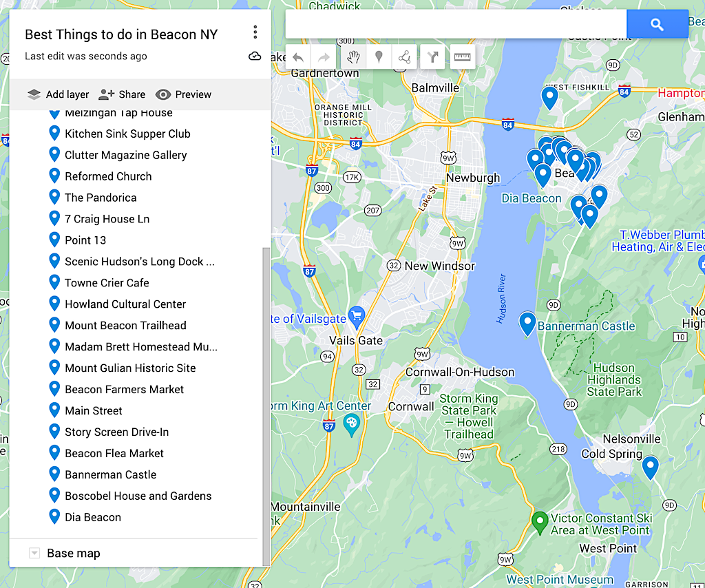This screenshot has width=705, height=588.
Task: Select the Draw a line tool
Action: coord(404,57)
